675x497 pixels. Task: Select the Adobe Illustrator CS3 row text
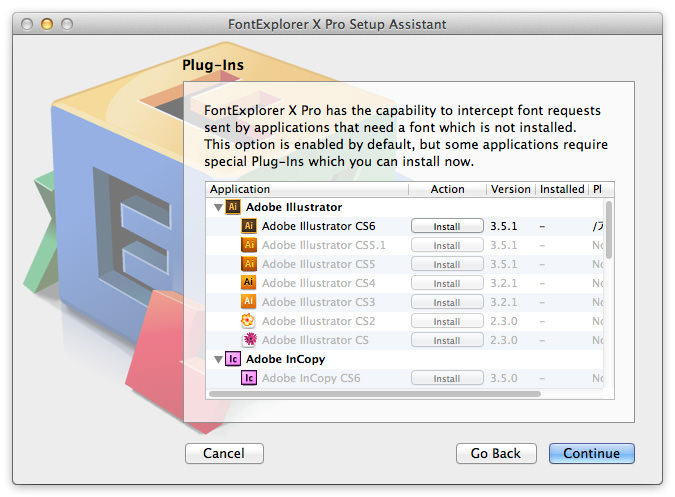coord(319,302)
